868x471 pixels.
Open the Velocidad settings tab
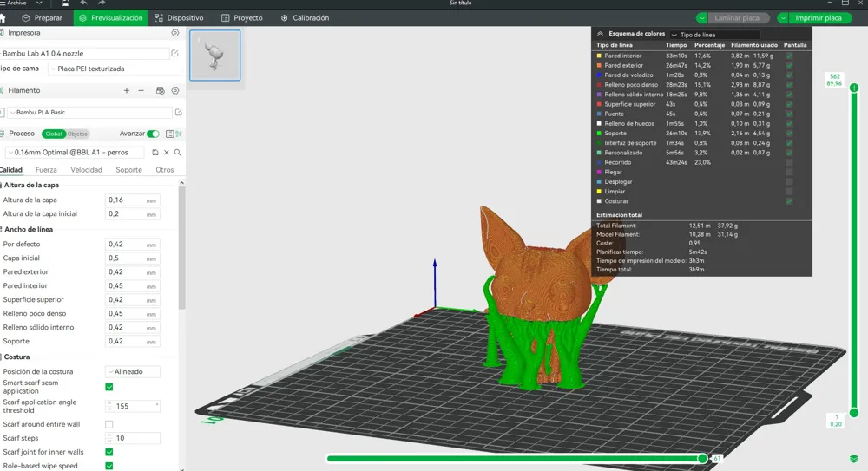pos(86,170)
